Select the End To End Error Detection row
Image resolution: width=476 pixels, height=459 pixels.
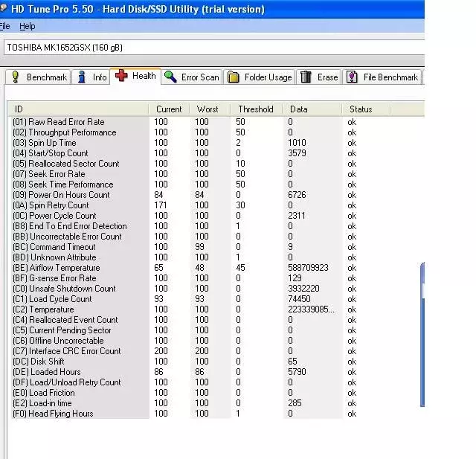click(185, 226)
